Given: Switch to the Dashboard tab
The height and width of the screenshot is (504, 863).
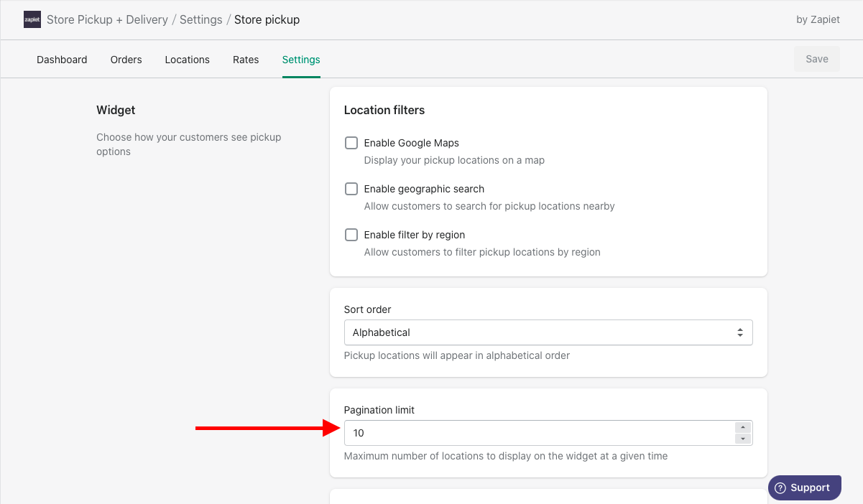Looking at the screenshot, I should (62, 60).
